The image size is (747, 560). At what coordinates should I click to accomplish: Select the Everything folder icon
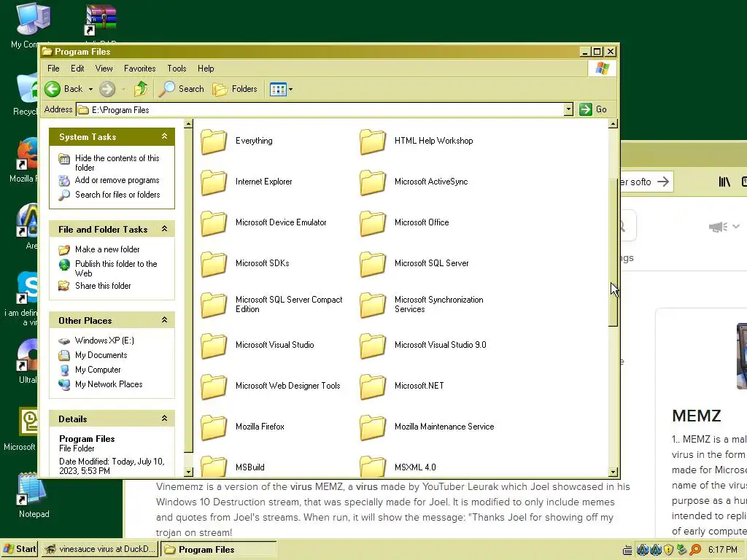214,141
